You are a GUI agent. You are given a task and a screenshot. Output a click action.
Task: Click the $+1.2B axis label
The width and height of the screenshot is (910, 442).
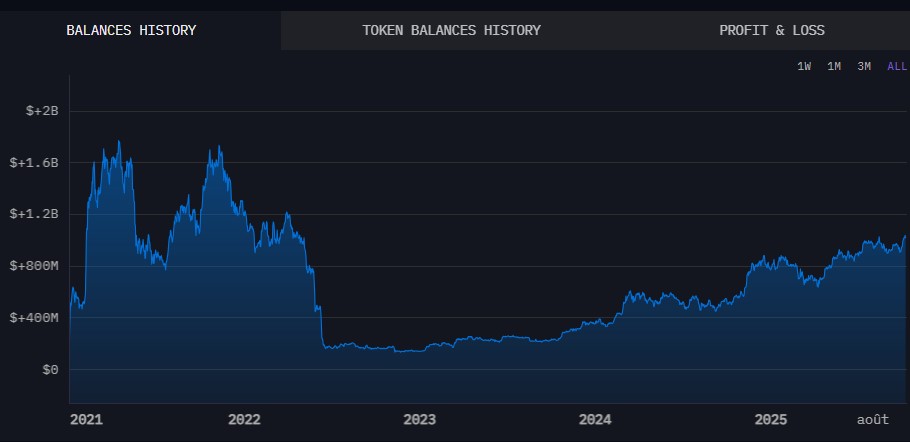tap(35, 214)
